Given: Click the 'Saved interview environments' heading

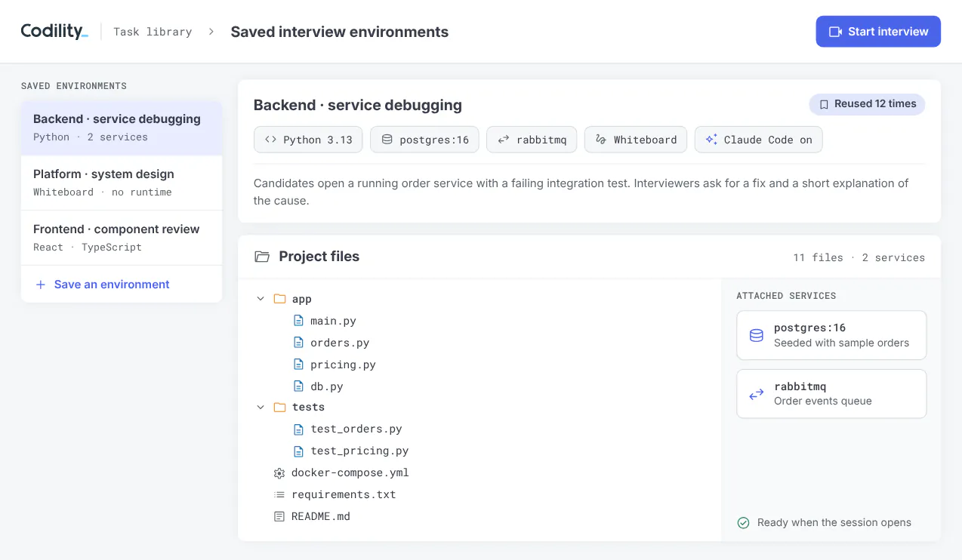Looking at the screenshot, I should pyautogui.click(x=340, y=32).
